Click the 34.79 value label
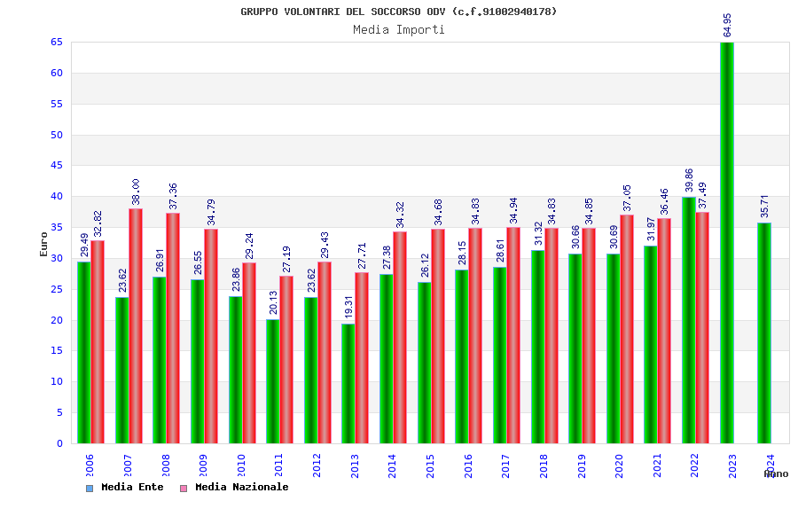The width and height of the screenshot is (798, 532). tap(211, 212)
